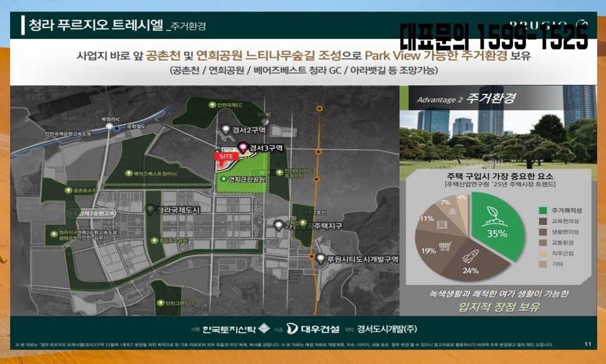Click the 교육편의성 legend swatch
This screenshot has height=364, width=606.
tap(543, 221)
